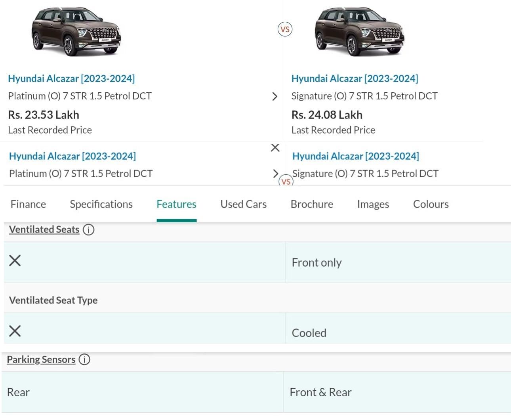Select top Platinum (O) 7 STR 1.5 Petrol DCT variant
This screenshot has width=511, height=420.
pos(80,96)
